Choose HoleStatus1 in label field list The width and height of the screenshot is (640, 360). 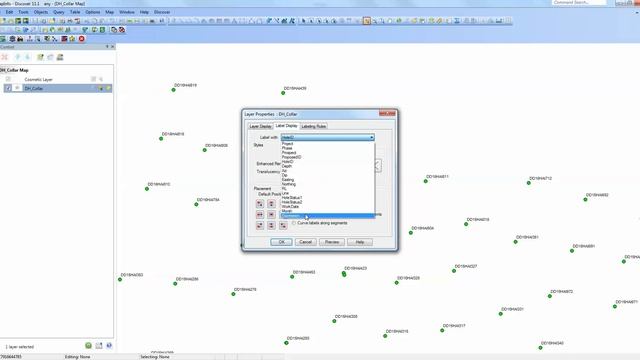tap(328, 198)
